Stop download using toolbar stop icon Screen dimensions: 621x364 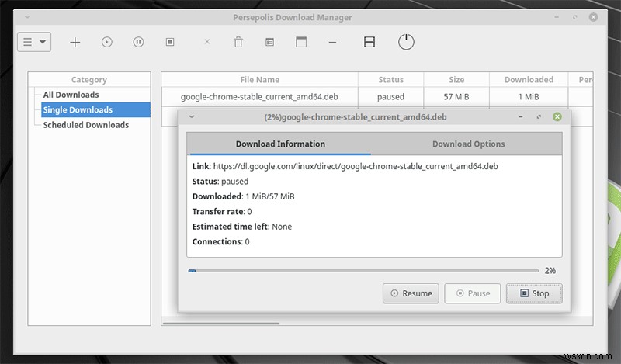(170, 42)
